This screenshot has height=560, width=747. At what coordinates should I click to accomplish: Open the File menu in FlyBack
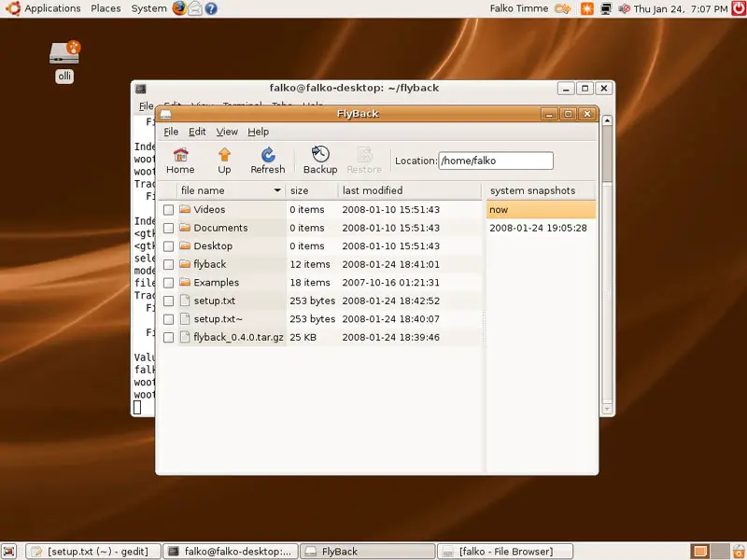(171, 132)
